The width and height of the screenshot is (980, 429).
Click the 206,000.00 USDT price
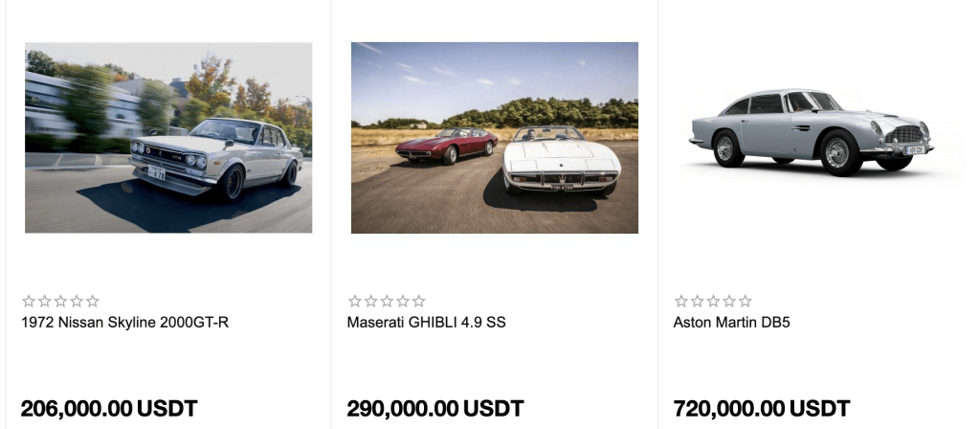point(109,409)
